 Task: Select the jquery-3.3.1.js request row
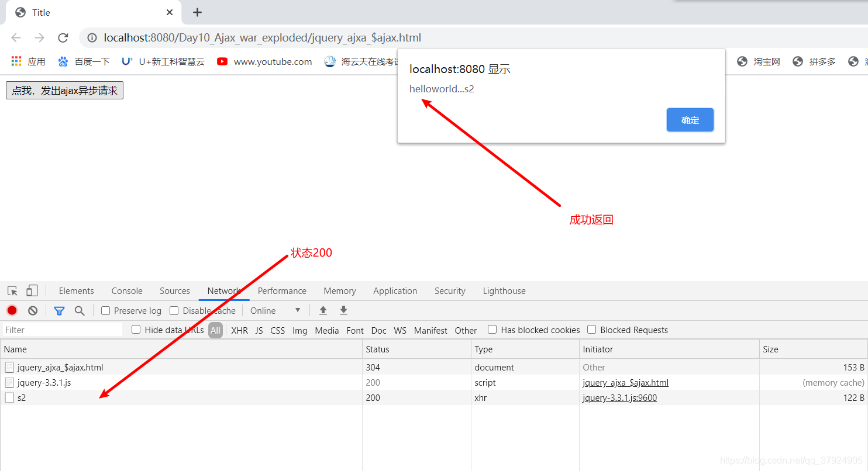coord(434,383)
